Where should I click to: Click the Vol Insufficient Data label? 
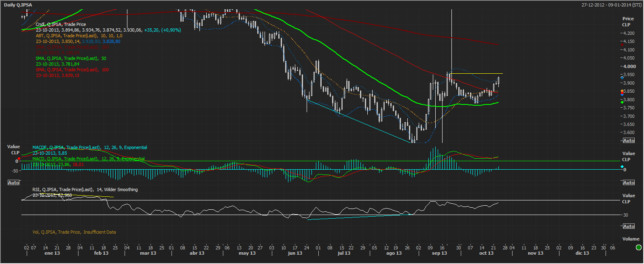click(74, 232)
